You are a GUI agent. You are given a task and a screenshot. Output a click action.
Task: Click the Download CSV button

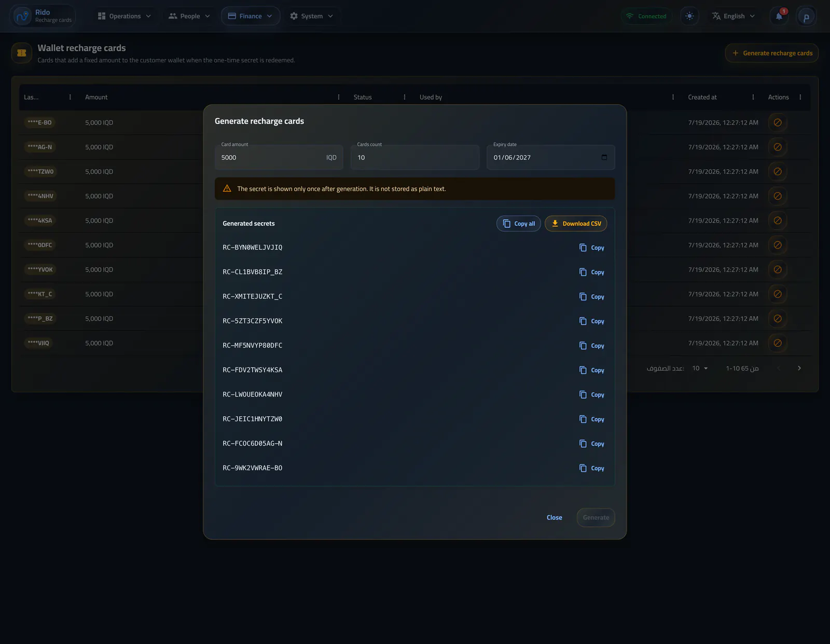click(576, 224)
